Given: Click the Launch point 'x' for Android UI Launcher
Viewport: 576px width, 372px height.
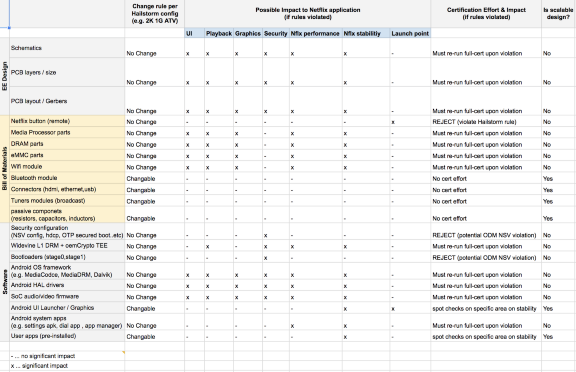Looking at the screenshot, I should (x=393, y=308).
